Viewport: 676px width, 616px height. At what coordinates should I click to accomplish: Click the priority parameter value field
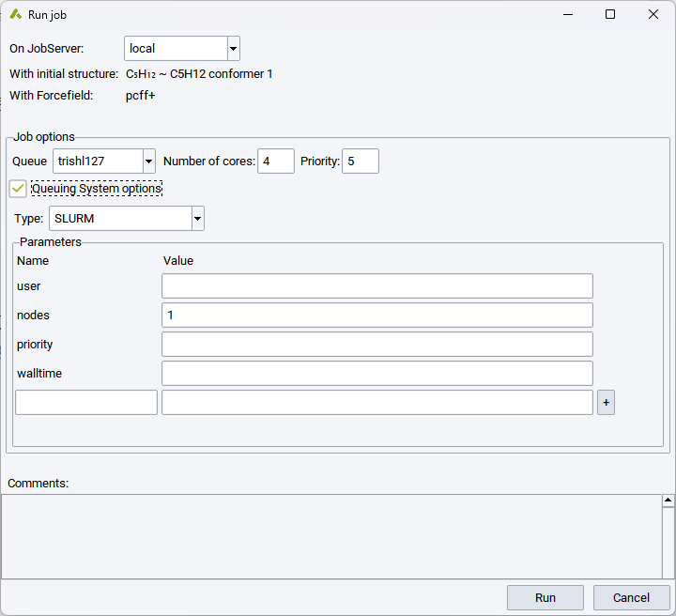(x=377, y=344)
